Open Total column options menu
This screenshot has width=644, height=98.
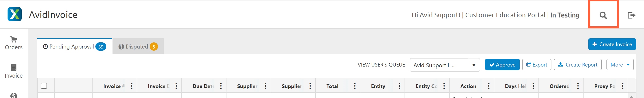[x=354, y=86]
